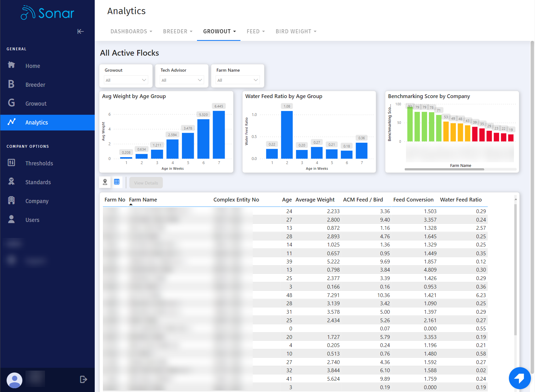Screen dimensions: 535x392
Task: Click the week 2 water ratio bar 1.08
Action: point(287,135)
